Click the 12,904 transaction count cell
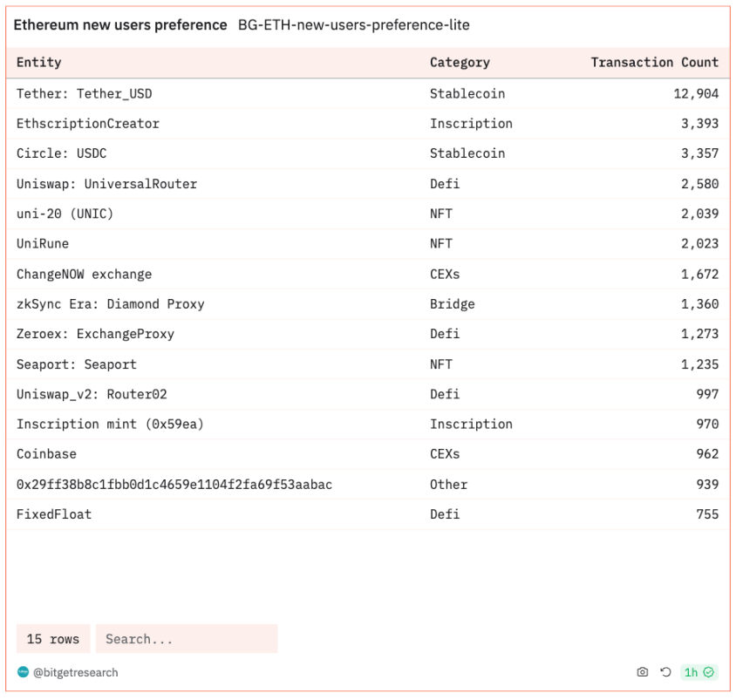 [x=695, y=93]
